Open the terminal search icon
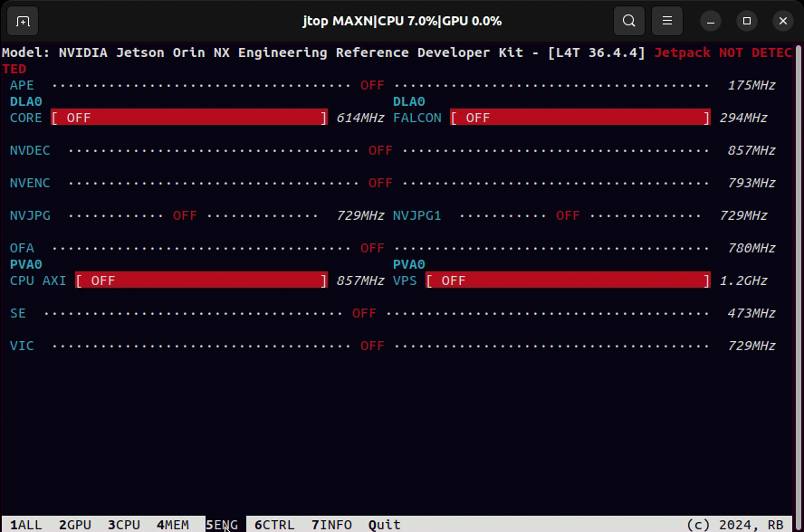Screen dimensions: 804x532 [628, 21]
